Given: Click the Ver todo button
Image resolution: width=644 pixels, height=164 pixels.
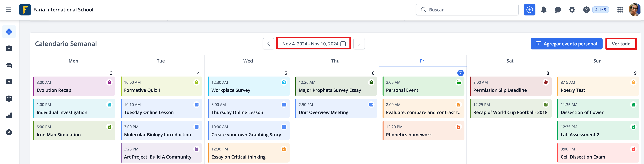Looking at the screenshot, I should (621, 44).
